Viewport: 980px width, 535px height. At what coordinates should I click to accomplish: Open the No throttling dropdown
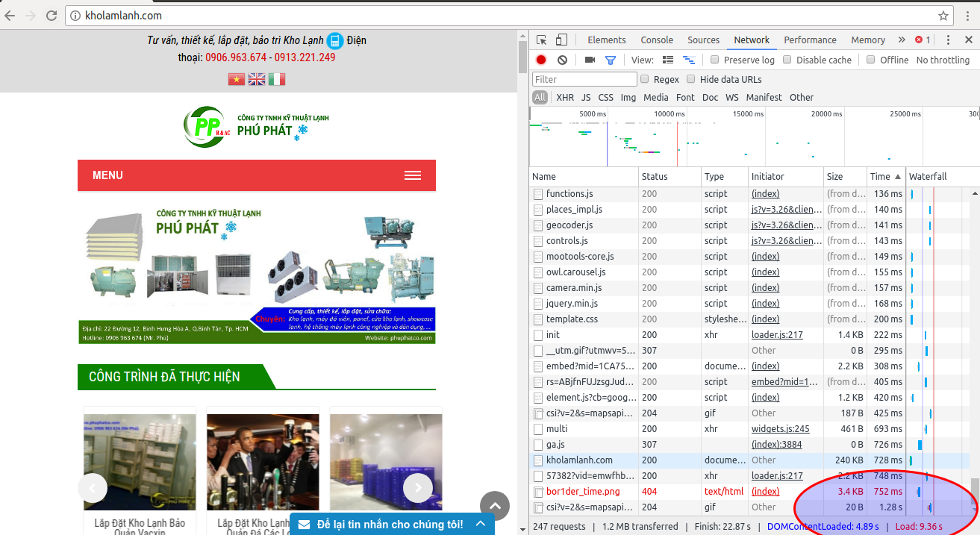[x=943, y=60]
